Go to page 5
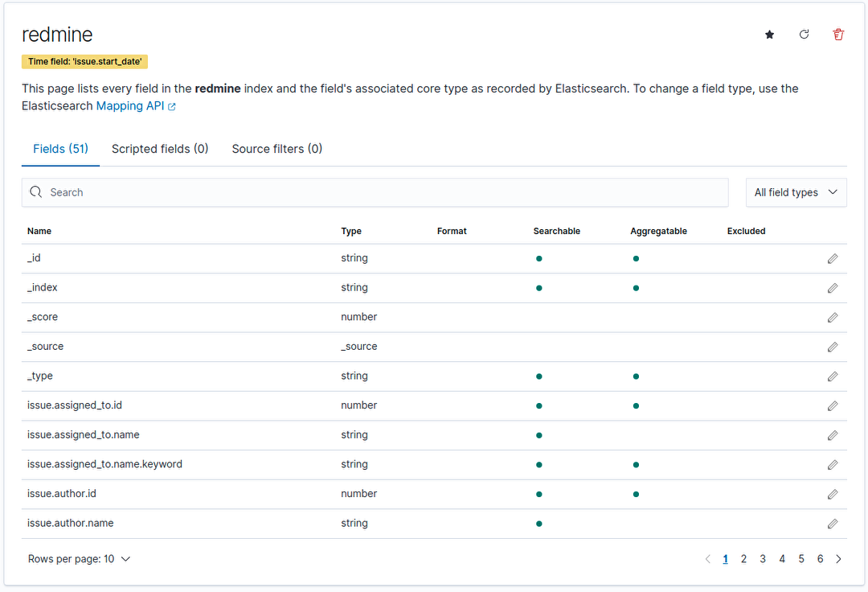868x592 pixels. (801, 559)
